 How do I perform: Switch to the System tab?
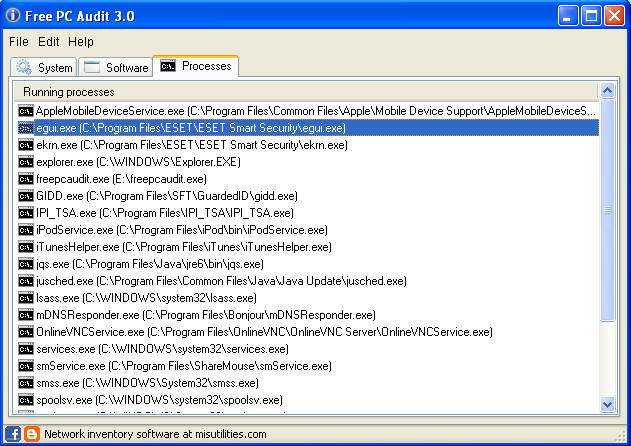[x=43, y=67]
